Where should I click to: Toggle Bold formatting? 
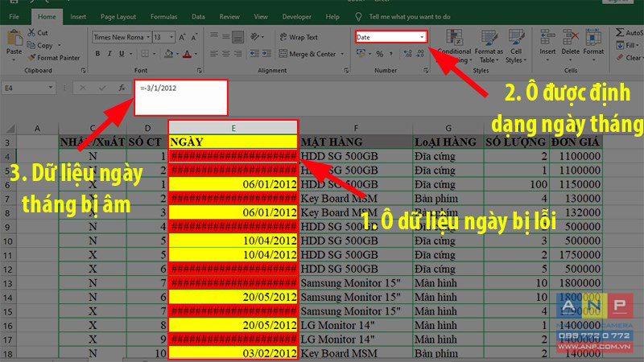click(x=97, y=53)
